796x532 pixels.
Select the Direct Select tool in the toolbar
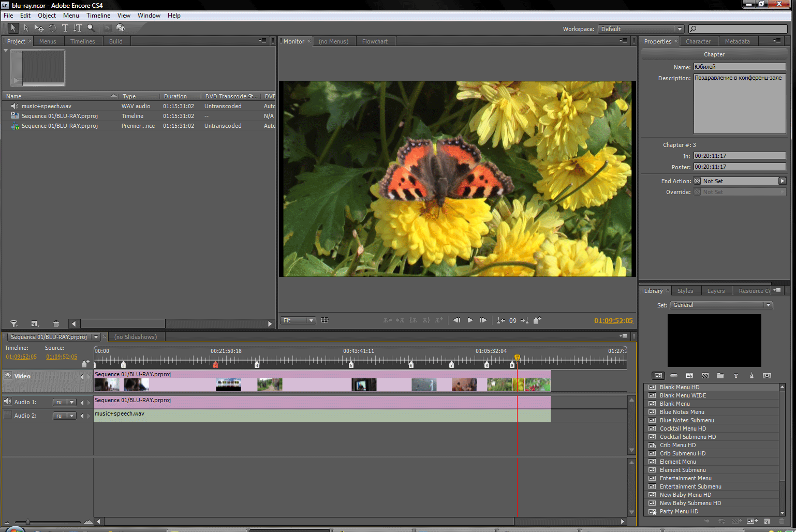[26, 28]
